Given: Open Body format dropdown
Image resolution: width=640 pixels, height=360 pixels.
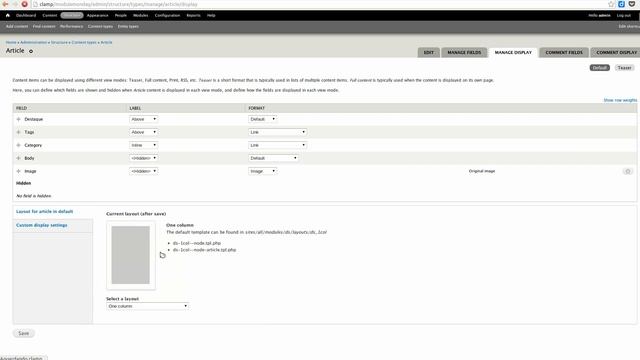Looking at the screenshot, I should 273,158.
